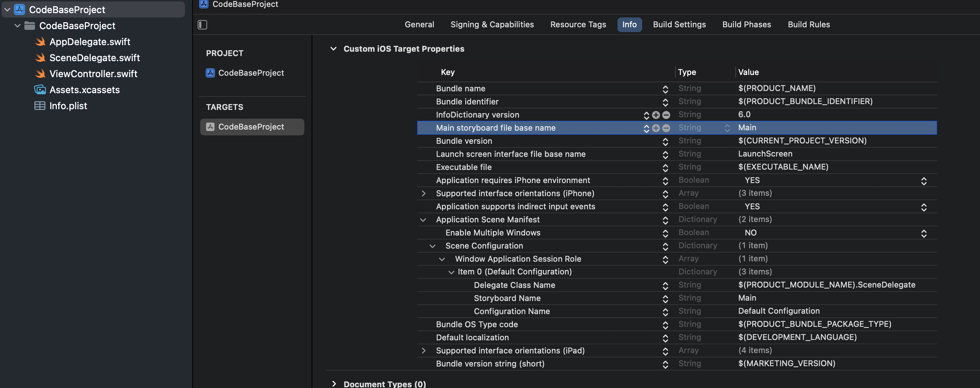The image size is (980, 388).
Task: Open the Build Rules tab
Action: (x=809, y=24)
